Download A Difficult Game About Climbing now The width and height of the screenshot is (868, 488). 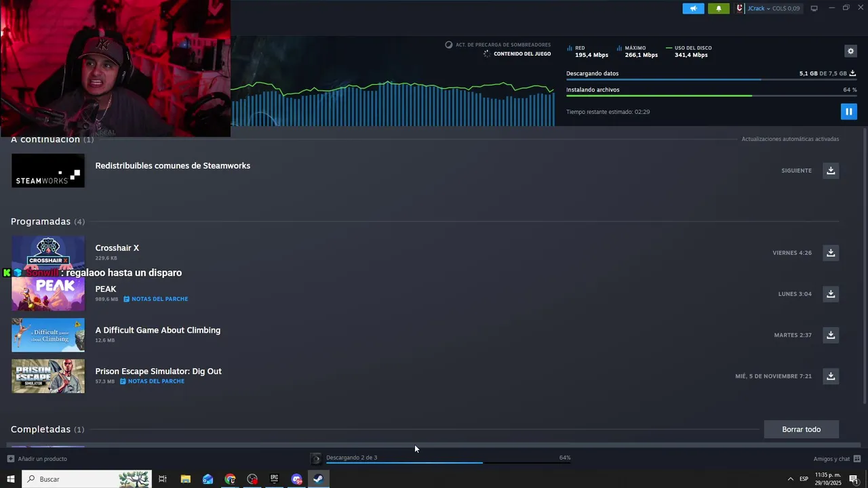(831, 335)
